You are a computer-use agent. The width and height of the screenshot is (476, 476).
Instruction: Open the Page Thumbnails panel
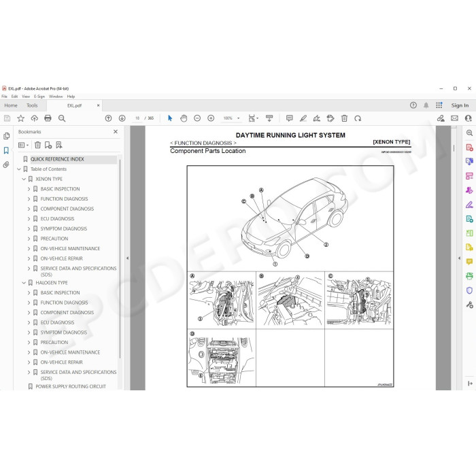(x=6, y=136)
